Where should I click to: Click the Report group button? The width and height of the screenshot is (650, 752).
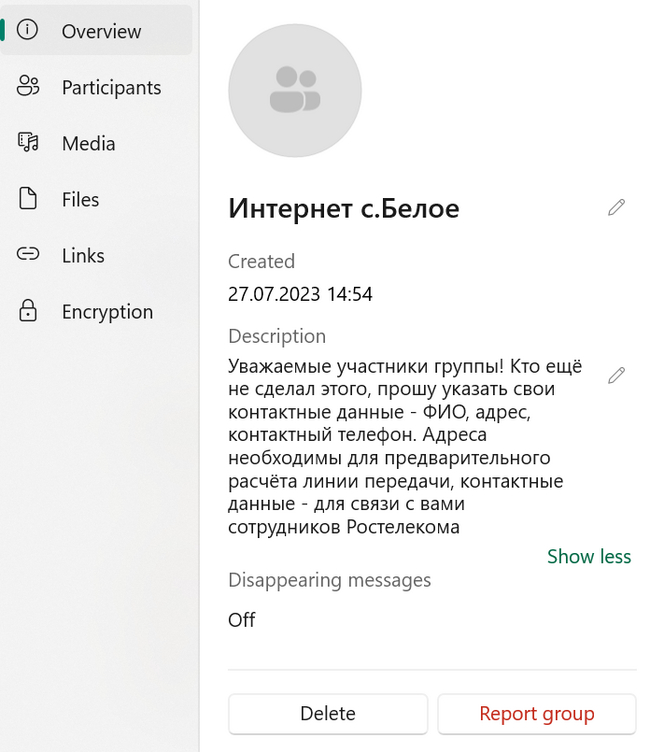(537, 714)
